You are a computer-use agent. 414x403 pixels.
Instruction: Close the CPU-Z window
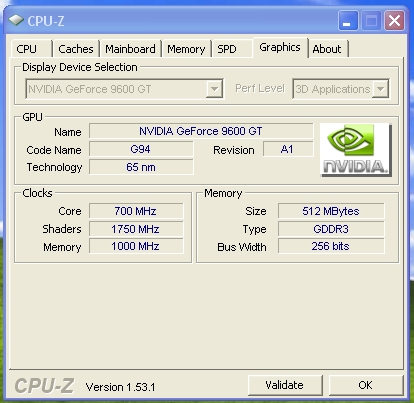click(x=394, y=21)
